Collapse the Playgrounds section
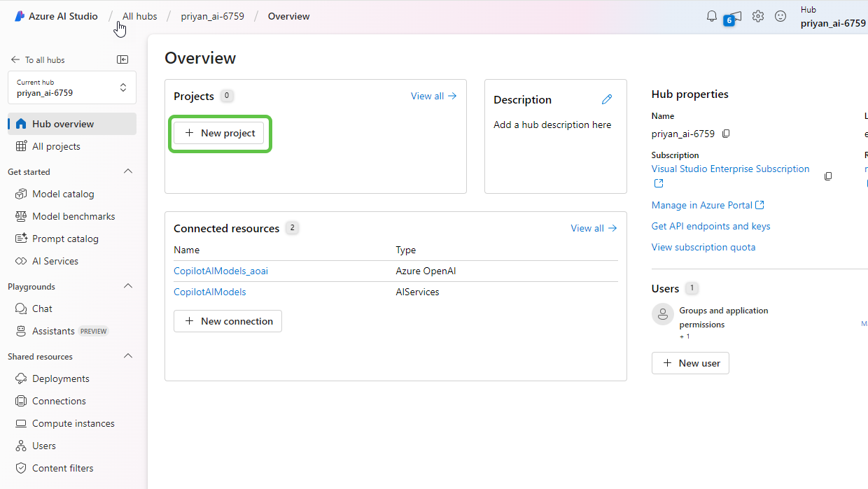868x489 pixels. 128,286
